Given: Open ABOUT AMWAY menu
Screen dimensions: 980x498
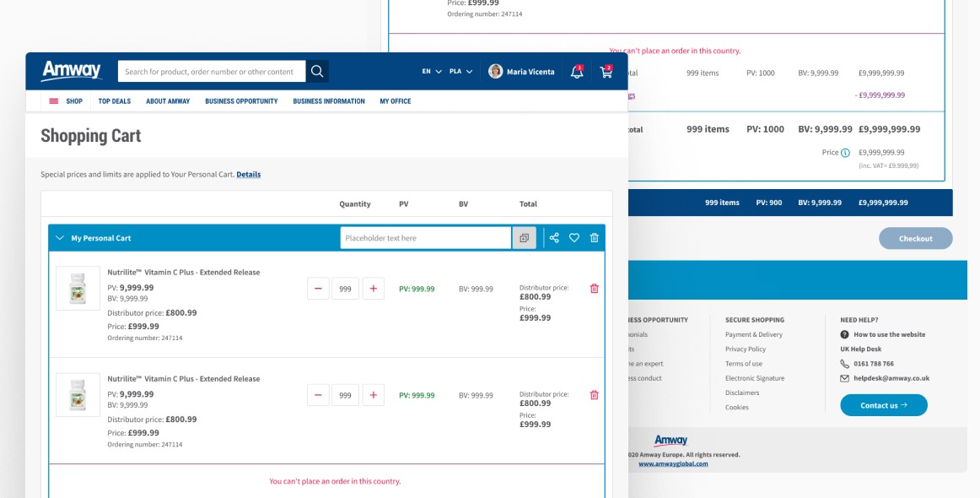Looking at the screenshot, I should (168, 101).
